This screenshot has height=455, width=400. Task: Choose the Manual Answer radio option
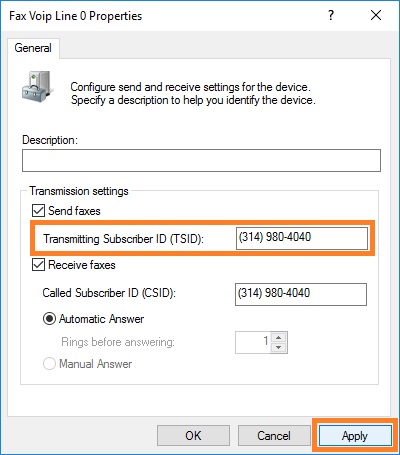(49, 364)
